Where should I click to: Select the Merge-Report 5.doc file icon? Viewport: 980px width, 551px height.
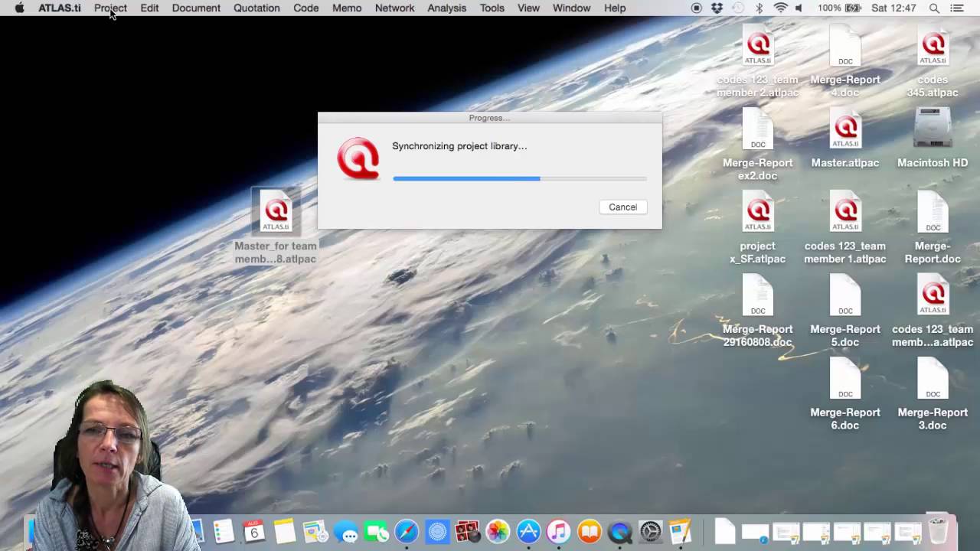pos(845,295)
